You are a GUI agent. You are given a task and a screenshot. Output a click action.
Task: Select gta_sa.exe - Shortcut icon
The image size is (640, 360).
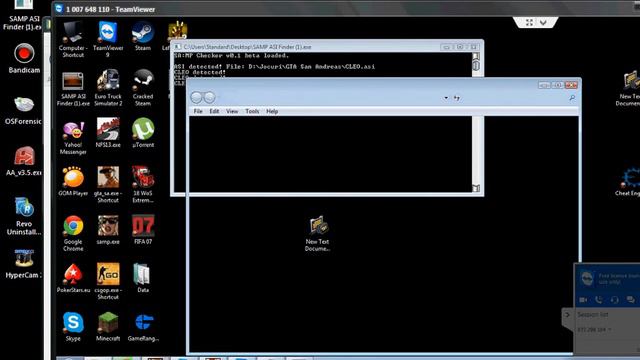108,184
